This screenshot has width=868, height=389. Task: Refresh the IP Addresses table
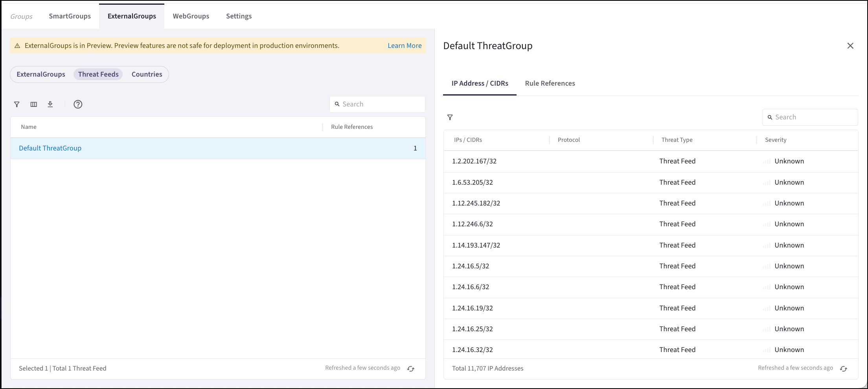tap(844, 369)
